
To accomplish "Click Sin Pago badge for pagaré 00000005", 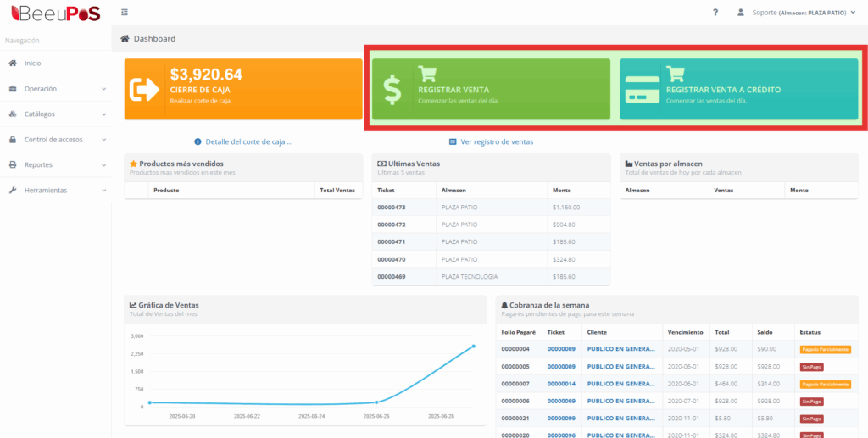I will click(811, 367).
